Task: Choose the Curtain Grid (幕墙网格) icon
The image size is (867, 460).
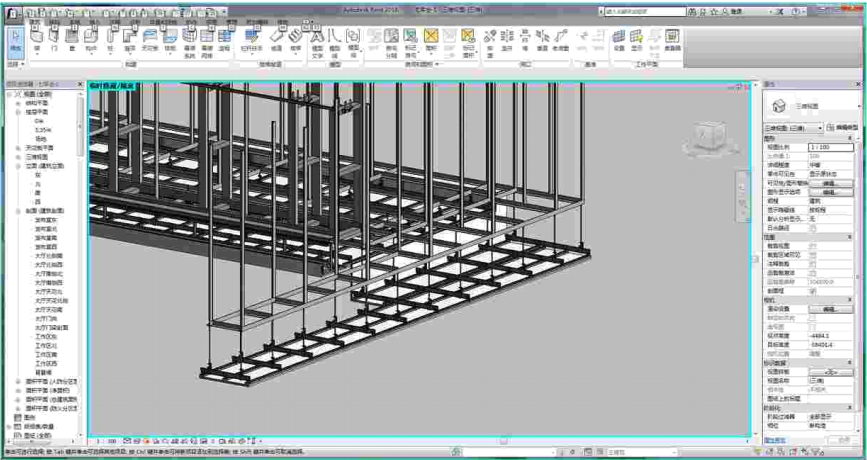Action: pos(207,36)
